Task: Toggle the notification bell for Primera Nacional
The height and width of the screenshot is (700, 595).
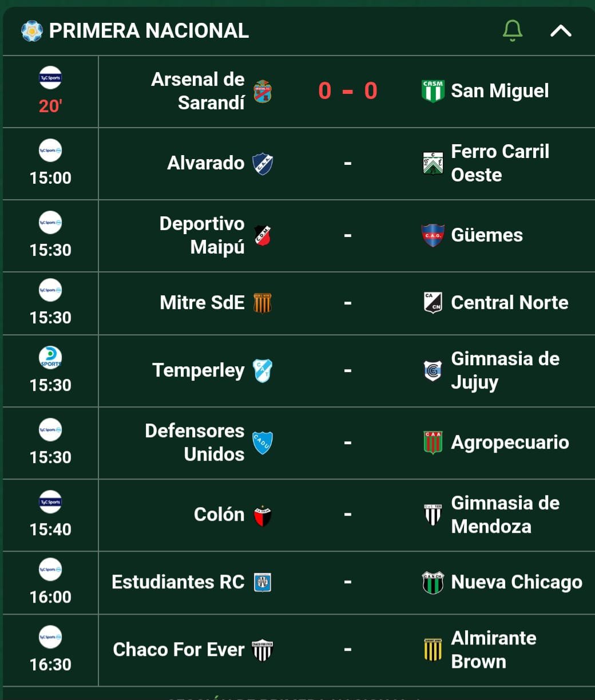Action: pos(512,30)
